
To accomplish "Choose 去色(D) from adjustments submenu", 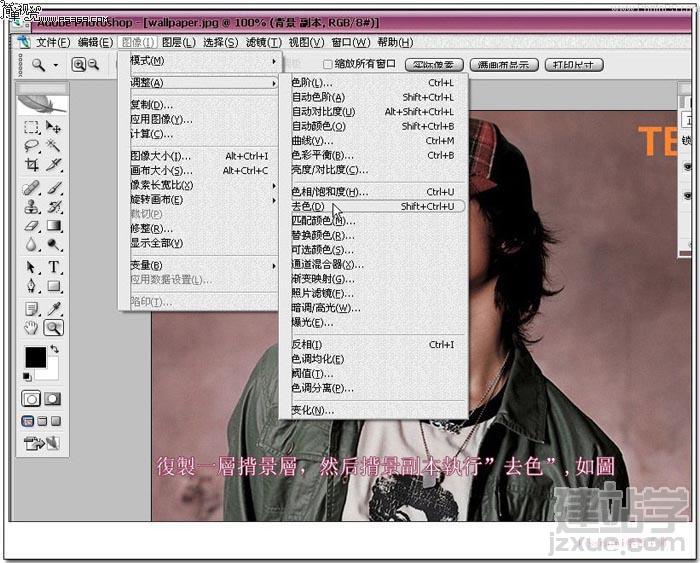I will tap(377, 206).
